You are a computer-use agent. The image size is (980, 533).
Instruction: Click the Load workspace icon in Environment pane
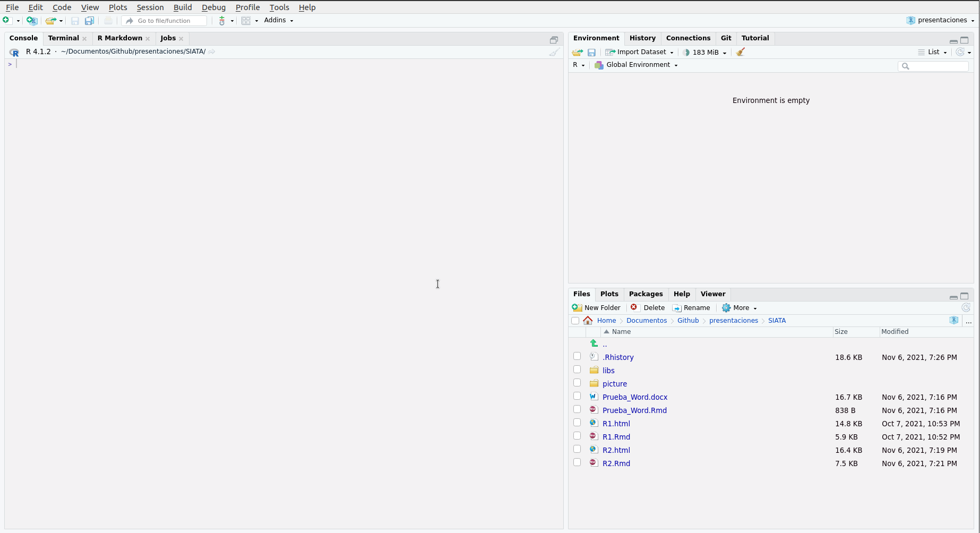tap(577, 52)
